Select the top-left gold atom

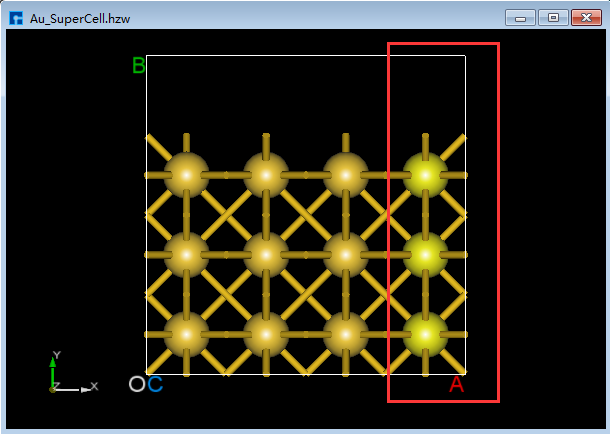tap(186, 175)
